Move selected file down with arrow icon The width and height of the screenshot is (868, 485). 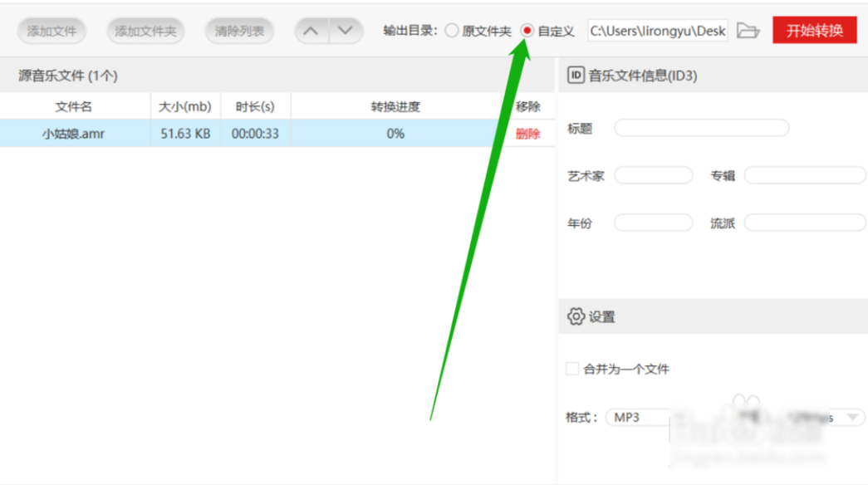345,30
